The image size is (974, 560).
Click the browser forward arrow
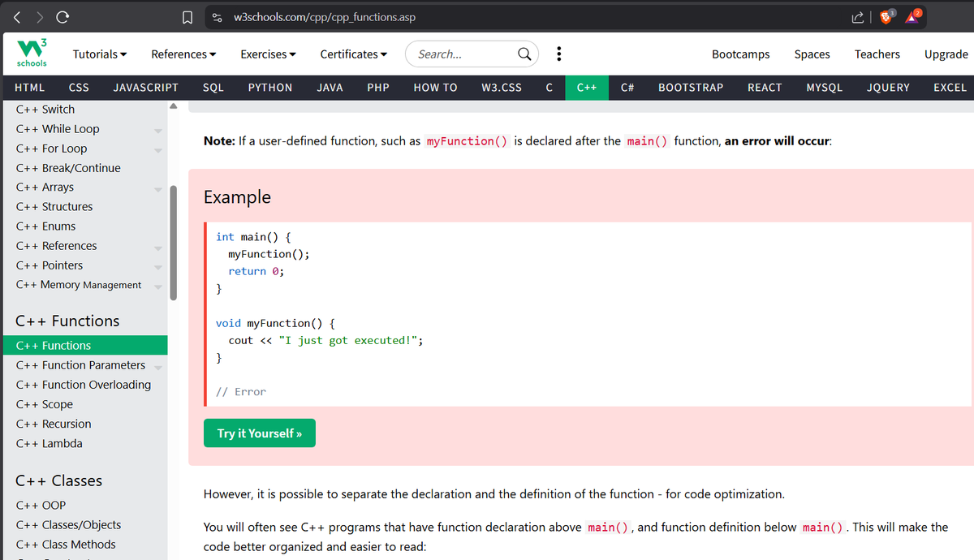[x=41, y=16]
